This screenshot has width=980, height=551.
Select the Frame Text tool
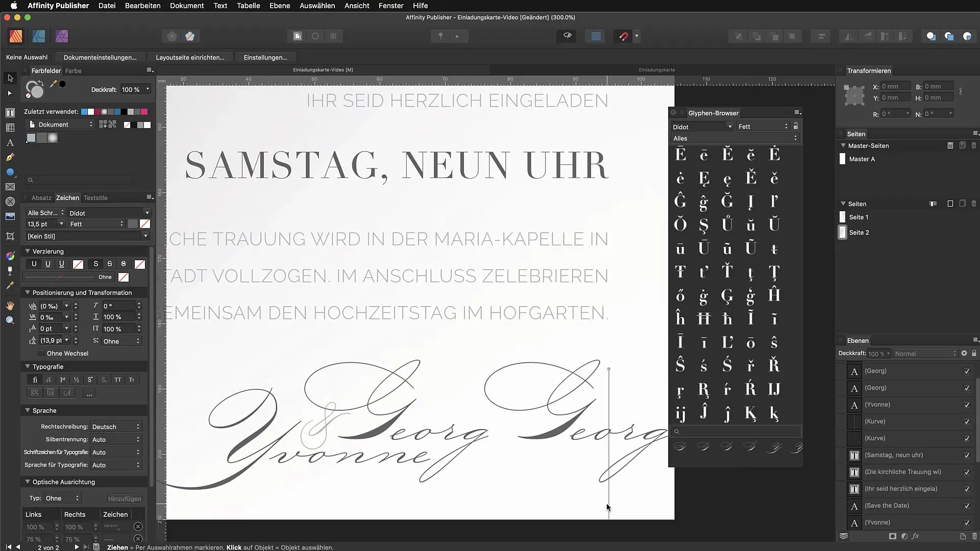[x=10, y=112]
